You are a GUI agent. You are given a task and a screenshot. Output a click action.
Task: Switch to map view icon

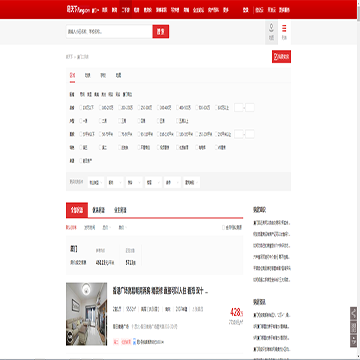(271, 32)
